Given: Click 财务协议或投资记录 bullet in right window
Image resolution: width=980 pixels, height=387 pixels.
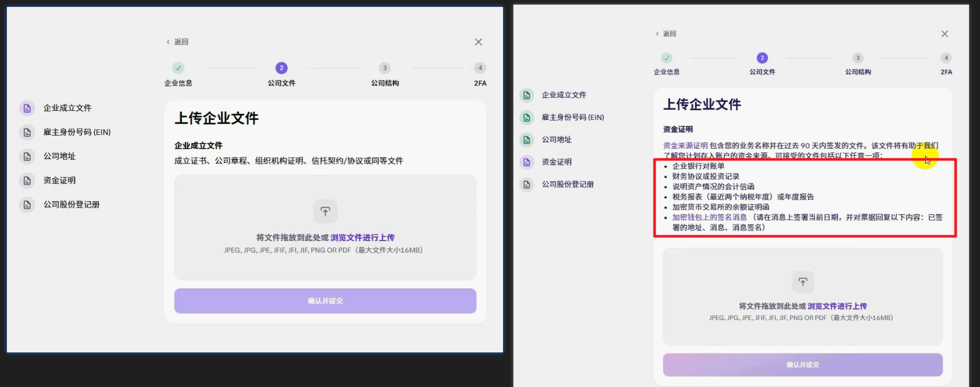Looking at the screenshot, I should click(x=706, y=176).
